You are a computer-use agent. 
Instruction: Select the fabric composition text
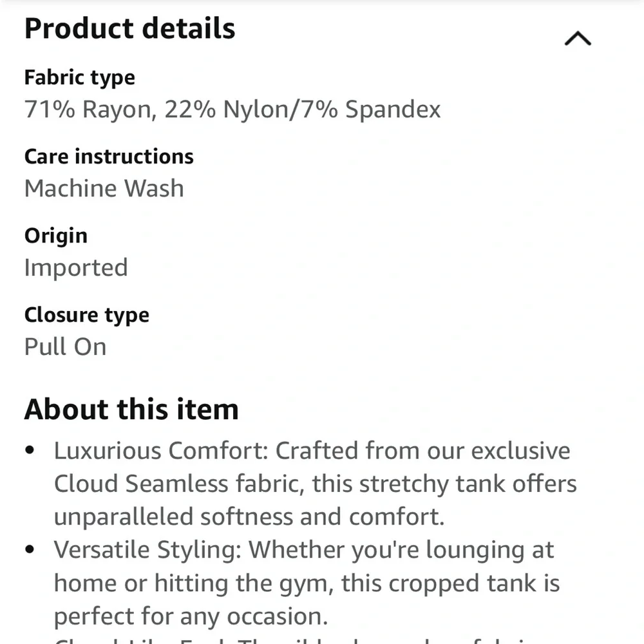tap(232, 109)
